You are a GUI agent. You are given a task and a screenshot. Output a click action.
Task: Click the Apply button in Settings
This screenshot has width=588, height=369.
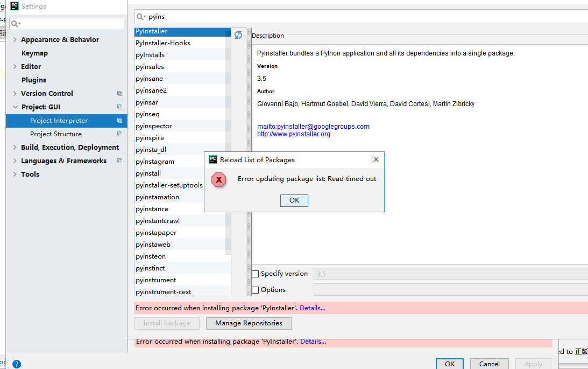coord(533,364)
